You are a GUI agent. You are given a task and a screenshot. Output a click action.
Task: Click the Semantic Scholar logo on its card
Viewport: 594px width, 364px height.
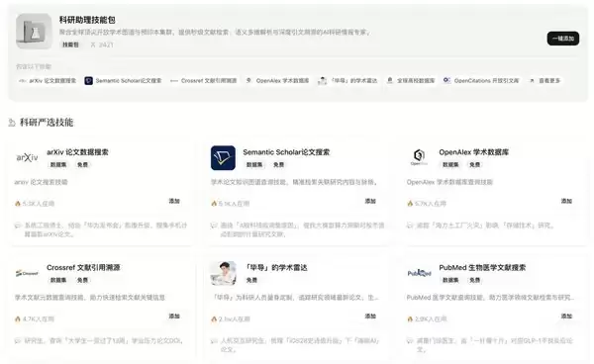223,158
